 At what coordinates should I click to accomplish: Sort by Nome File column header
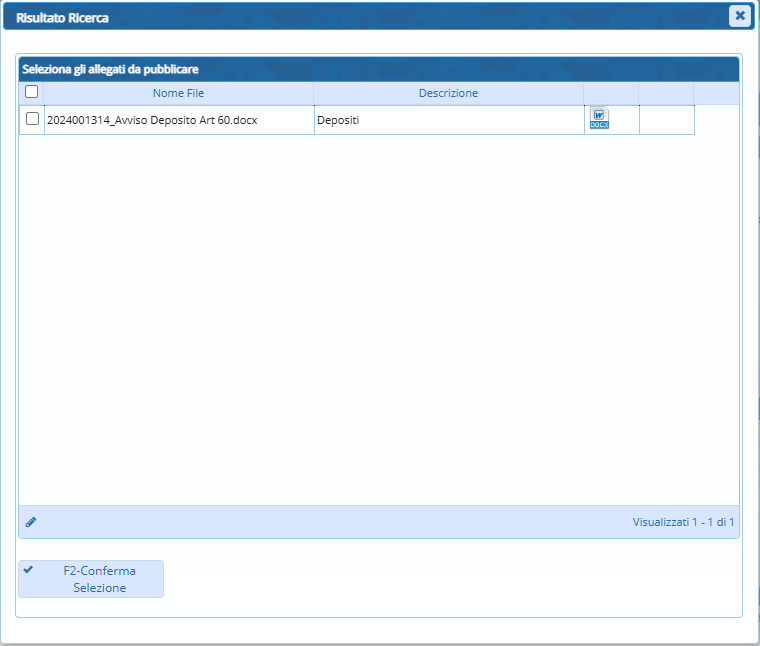pos(178,93)
